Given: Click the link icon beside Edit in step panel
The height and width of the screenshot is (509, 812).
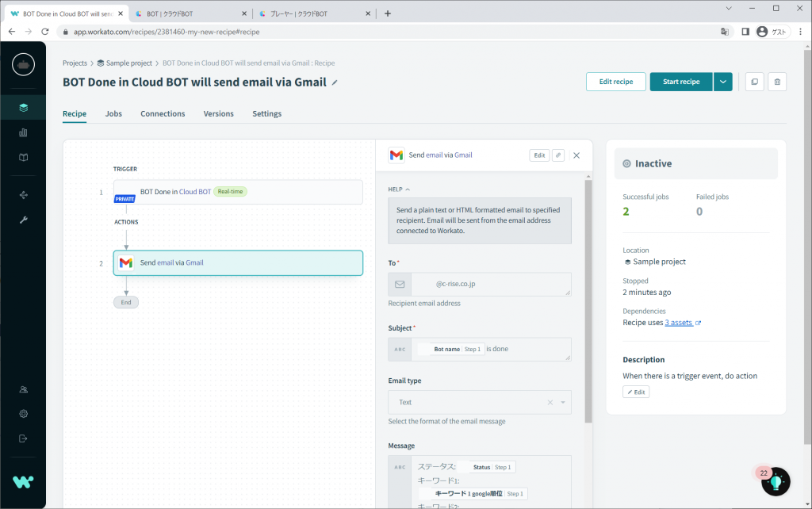Looking at the screenshot, I should click(x=558, y=155).
